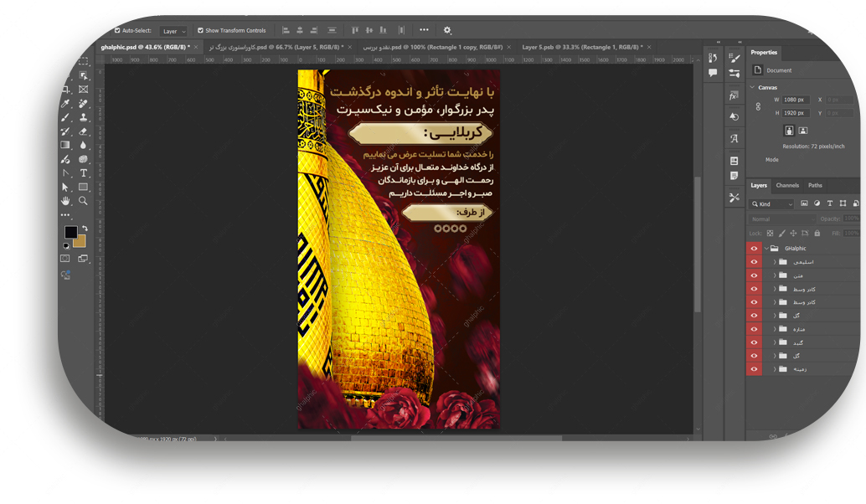The width and height of the screenshot is (866, 504).
Task: Open the options bar gear settings
Action: [446, 30]
